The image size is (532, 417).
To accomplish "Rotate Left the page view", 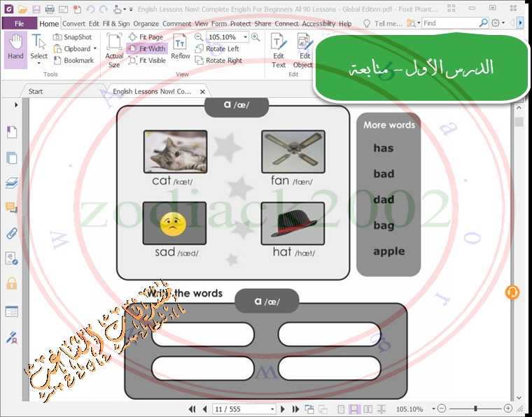I will pyautogui.click(x=217, y=49).
